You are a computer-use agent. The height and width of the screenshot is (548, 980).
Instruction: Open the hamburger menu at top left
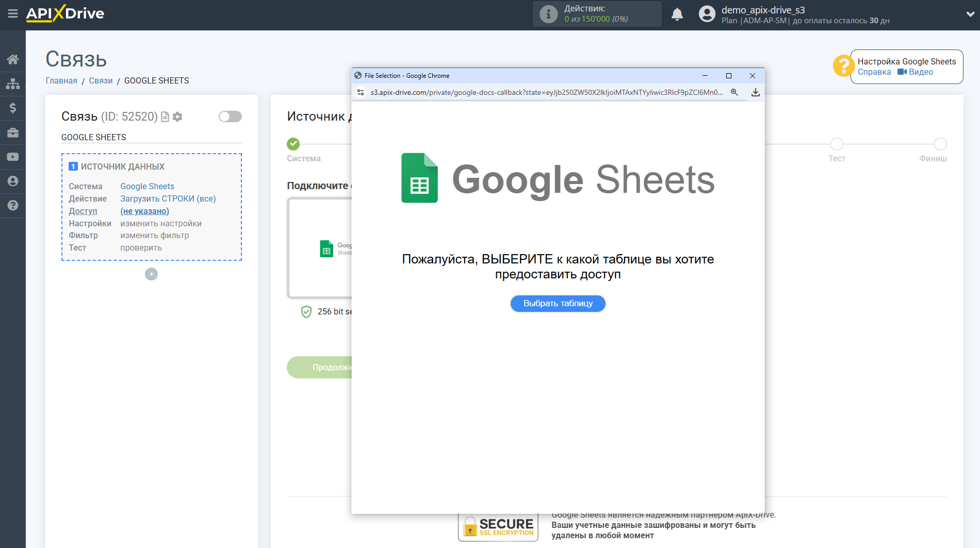click(x=13, y=14)
